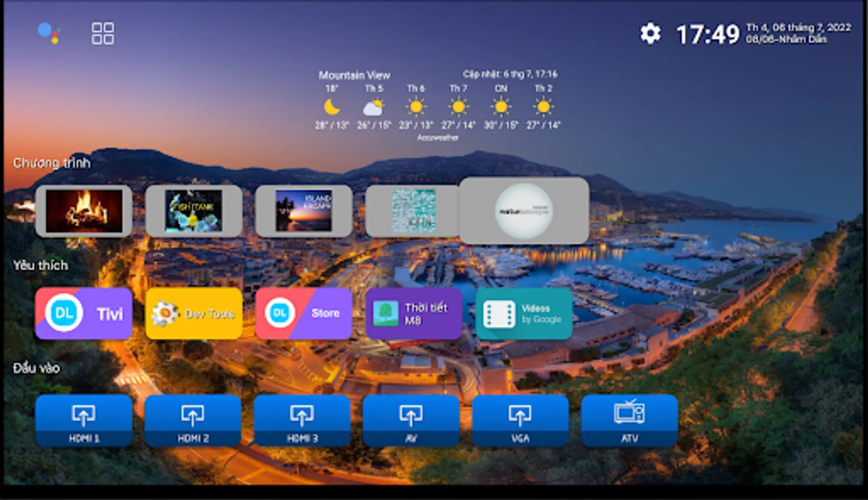
Task: Switch input to HDMI 1
Action: pyautogui.click(x=83, y=421)
